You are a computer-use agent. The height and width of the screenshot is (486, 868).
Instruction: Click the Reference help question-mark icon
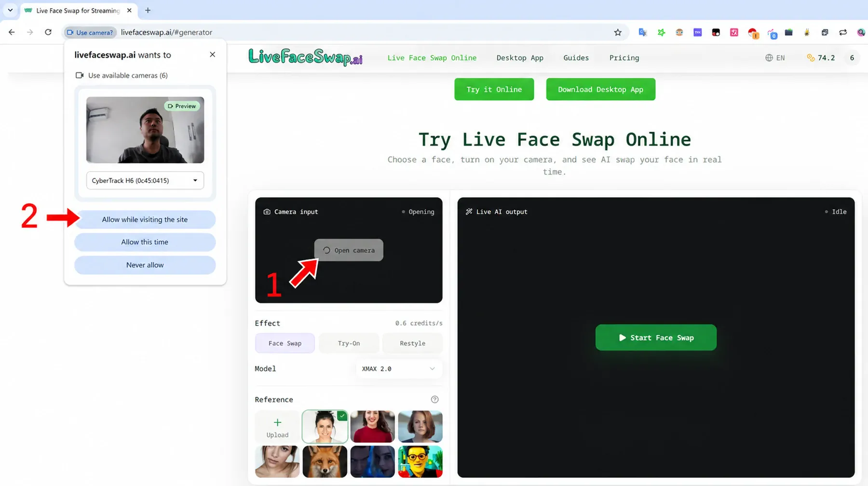(435, 399)
